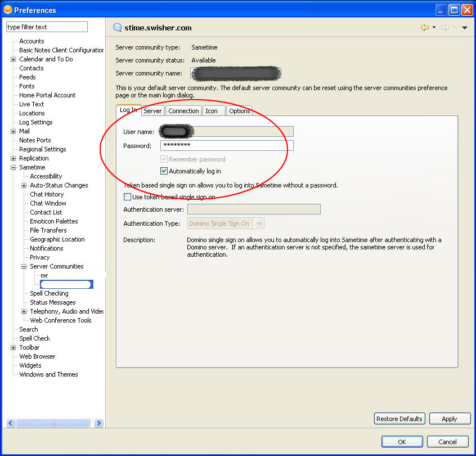
Task: Open File Transfers preferences
Action: pyautogui.click(x=48, y=230)
